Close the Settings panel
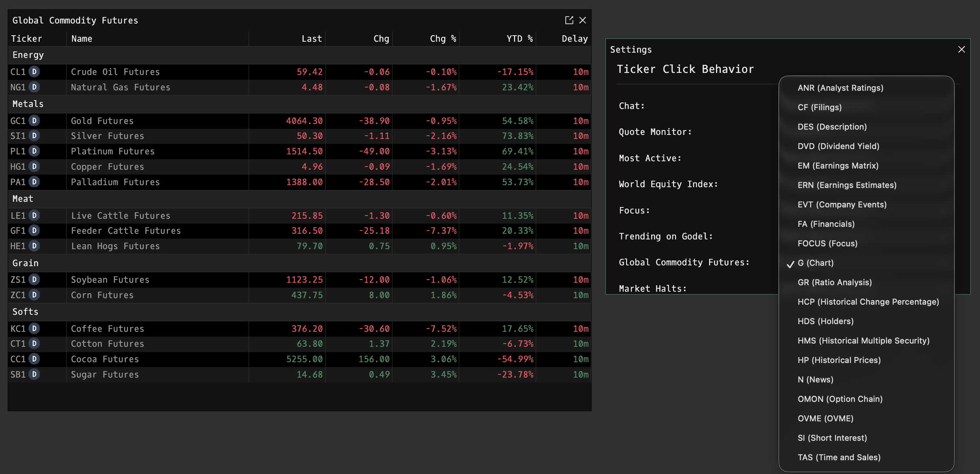Viewport: 980px width, 474px height. click(961, 49)
